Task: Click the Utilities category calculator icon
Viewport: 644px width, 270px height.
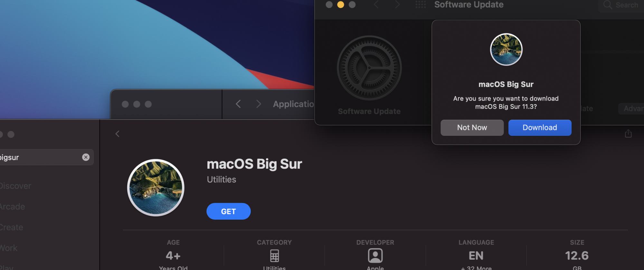Action: [274, 256]
